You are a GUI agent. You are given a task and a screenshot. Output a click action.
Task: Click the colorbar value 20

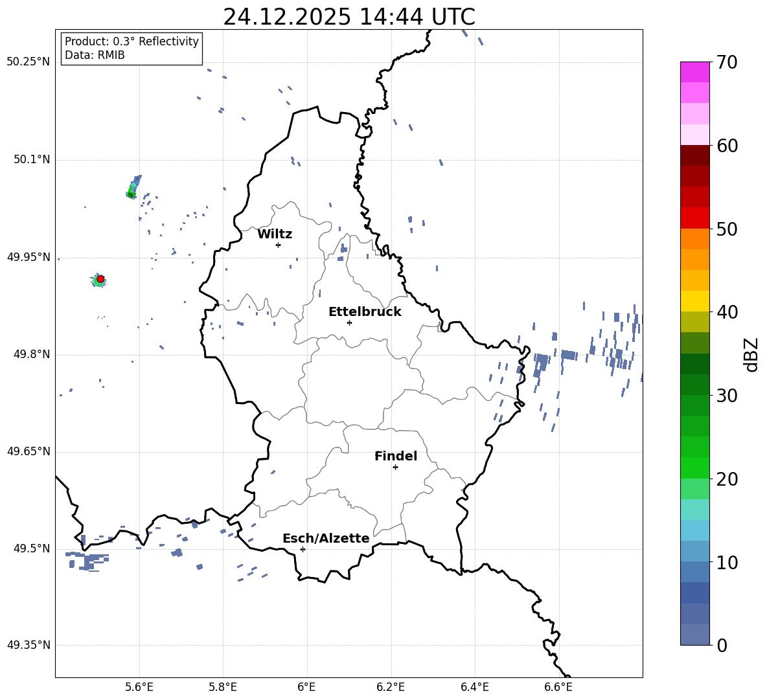(x=727, y=479)
